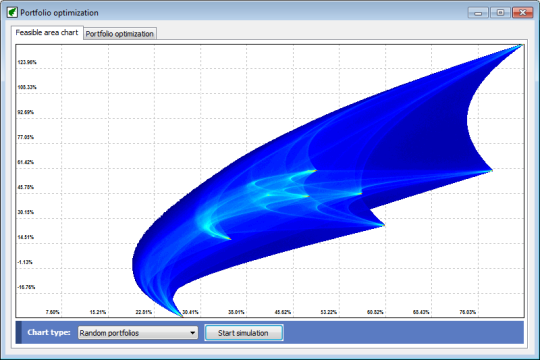Screen dimensions: 540x360
Task: Maximize the Portfolio optimization window
Action: (500, 13)
